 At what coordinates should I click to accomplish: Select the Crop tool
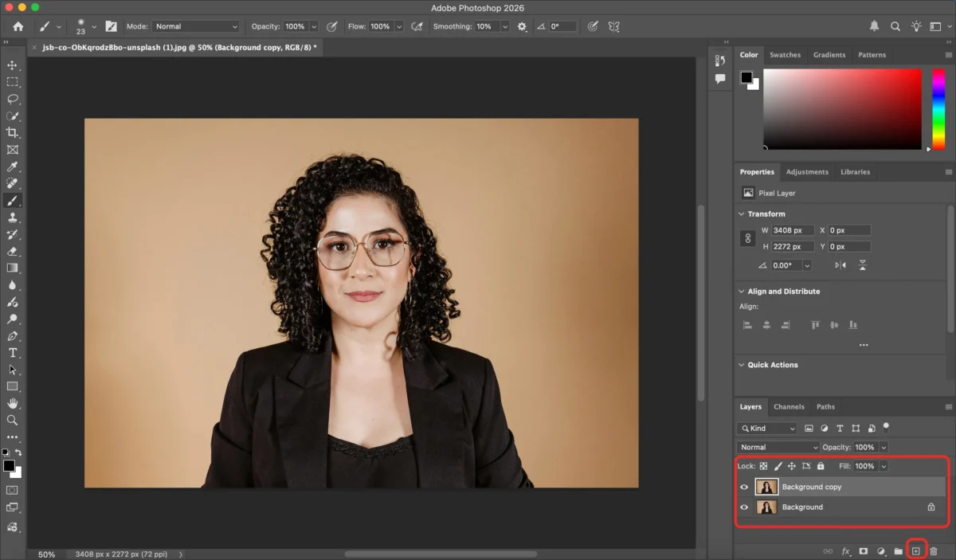13,133
